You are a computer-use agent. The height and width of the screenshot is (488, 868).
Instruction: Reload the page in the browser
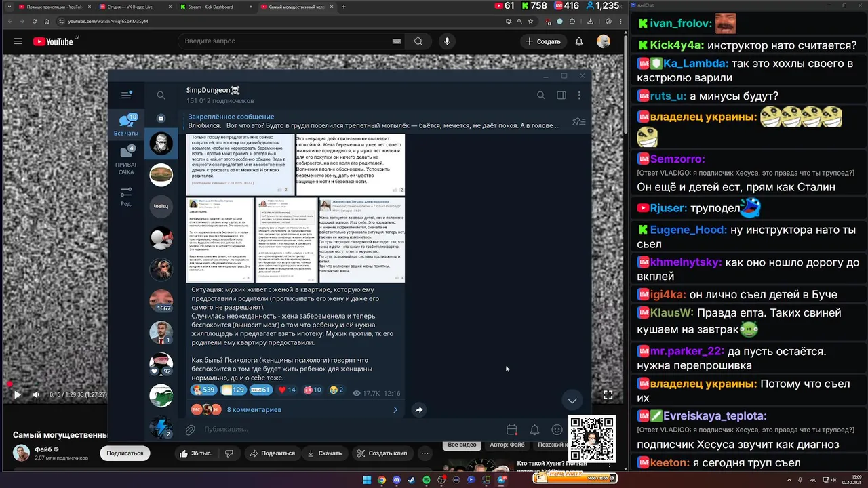[35, 21]
